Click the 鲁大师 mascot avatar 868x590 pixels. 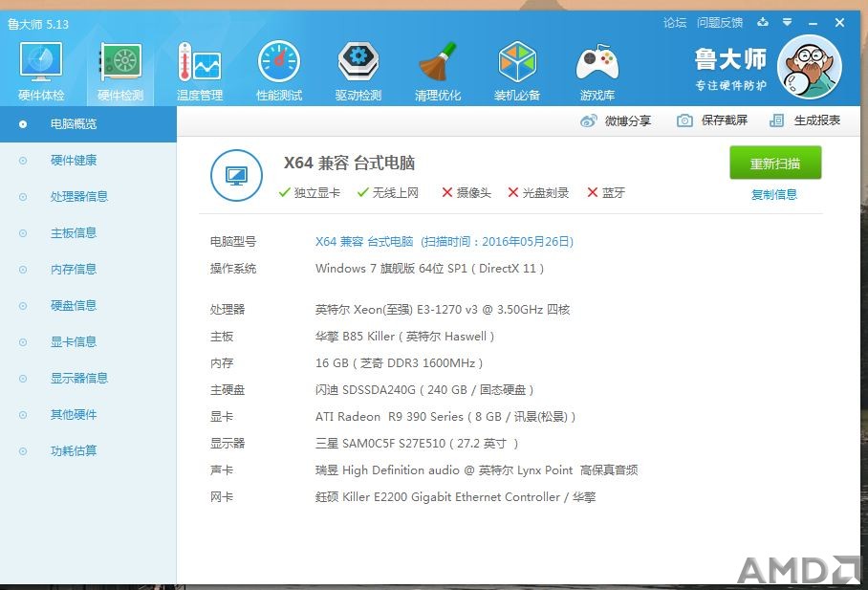[810, 67]
